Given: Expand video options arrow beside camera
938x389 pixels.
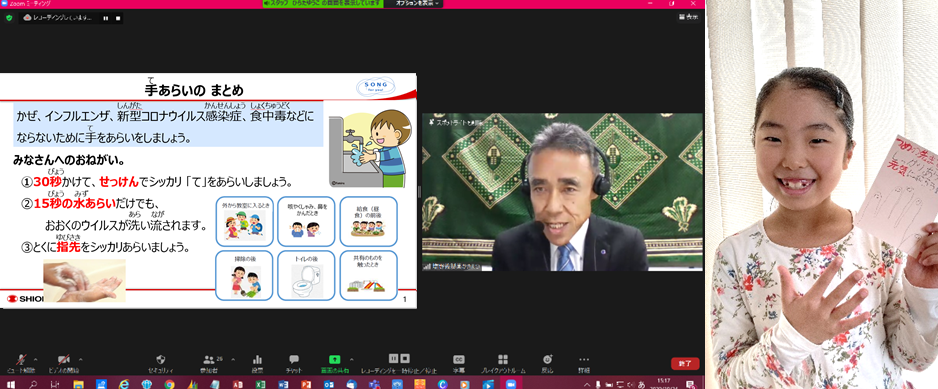Looking at the screenshot, I should coord(81,360).
